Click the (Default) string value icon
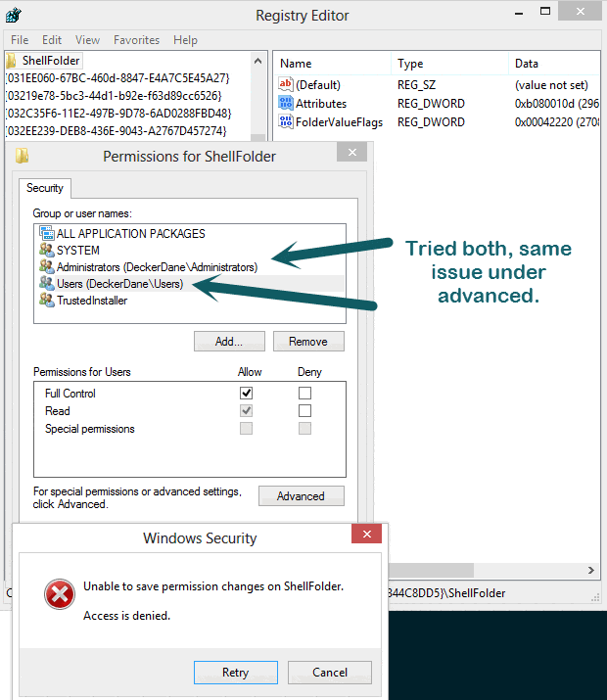 coord(286,84)
